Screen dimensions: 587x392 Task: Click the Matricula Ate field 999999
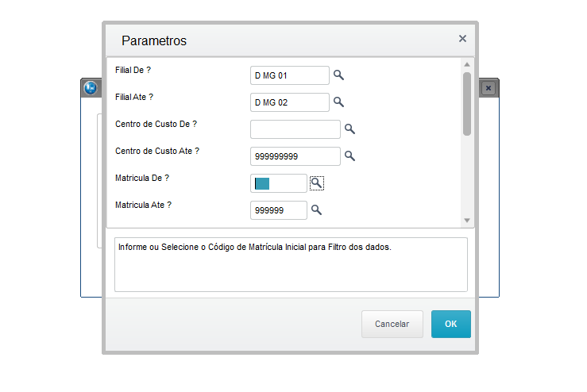click(279, 210)
